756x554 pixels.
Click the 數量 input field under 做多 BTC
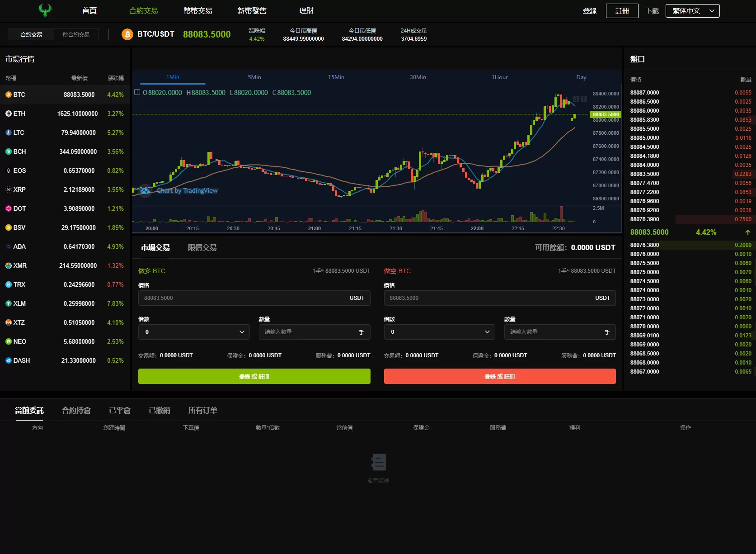(310, 332)
